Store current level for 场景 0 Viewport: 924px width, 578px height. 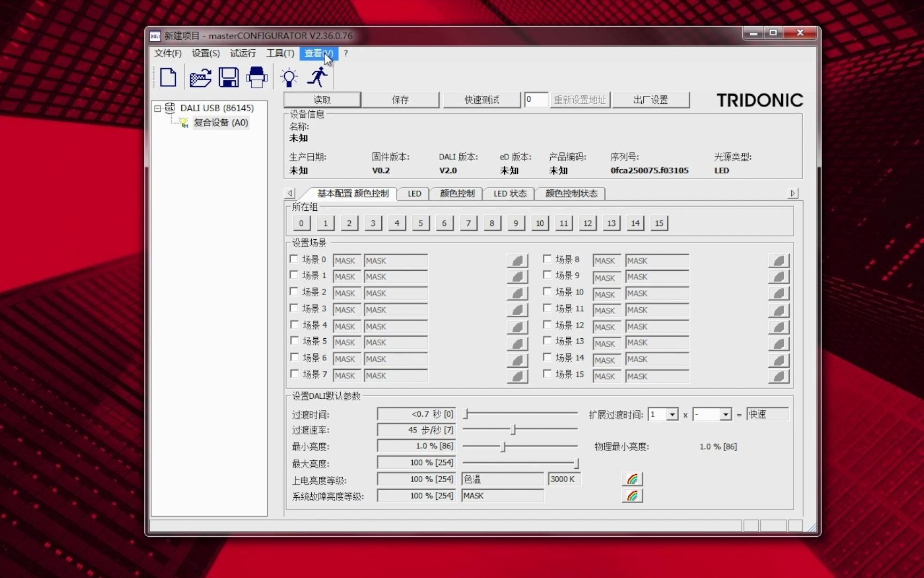(517, 261)
